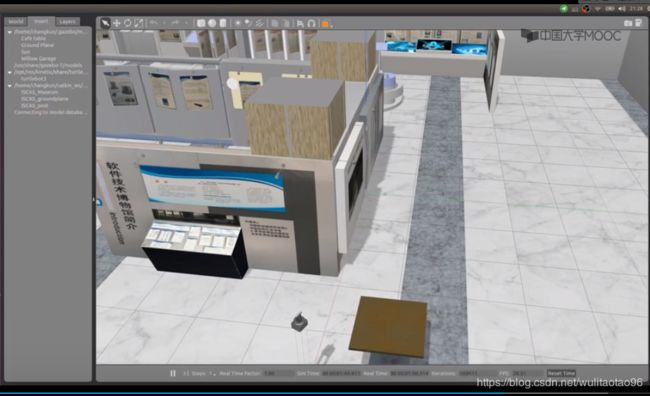This screenshot has width=650, height=396.
Task: Add a spot light from toolbar
Action: coord(248,23)
